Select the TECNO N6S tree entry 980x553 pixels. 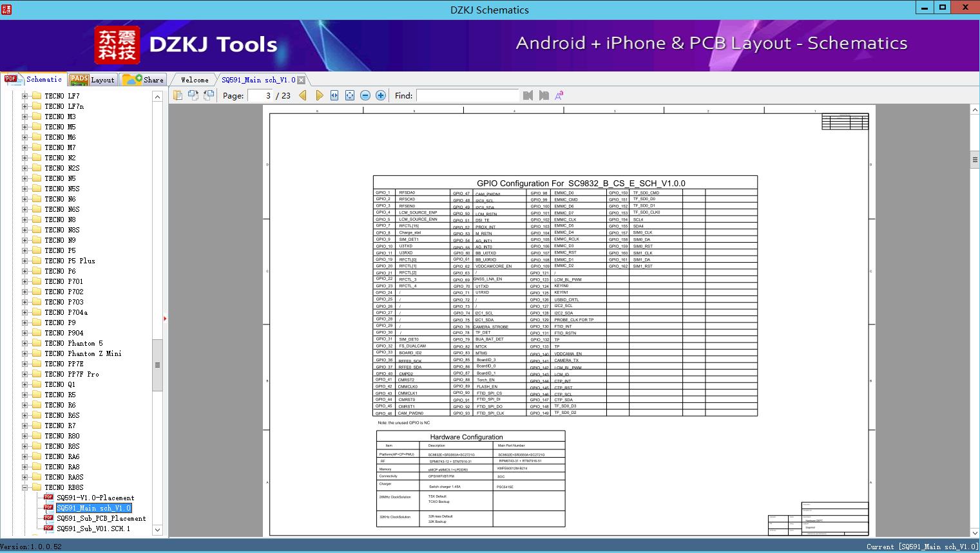click(62, 209)
